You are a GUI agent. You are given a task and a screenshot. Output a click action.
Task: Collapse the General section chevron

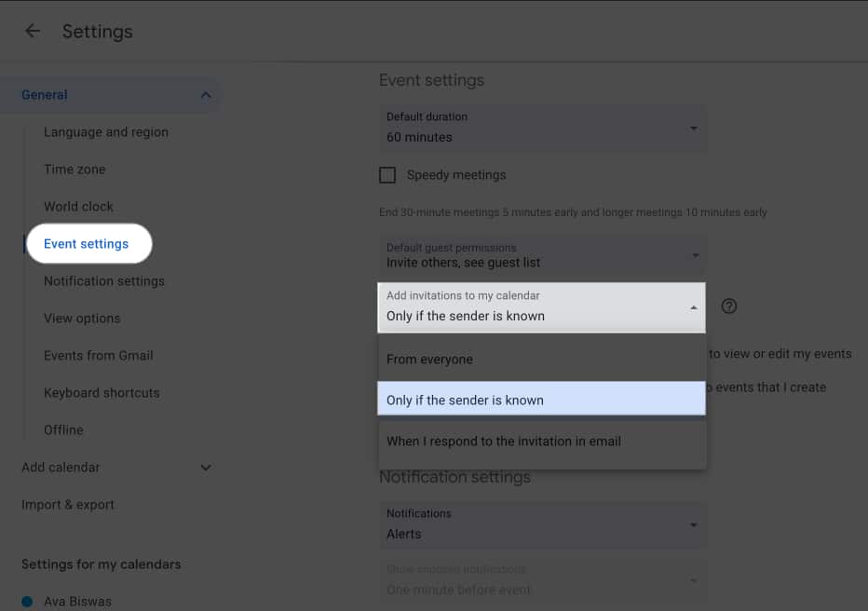[x=206, y=95]
